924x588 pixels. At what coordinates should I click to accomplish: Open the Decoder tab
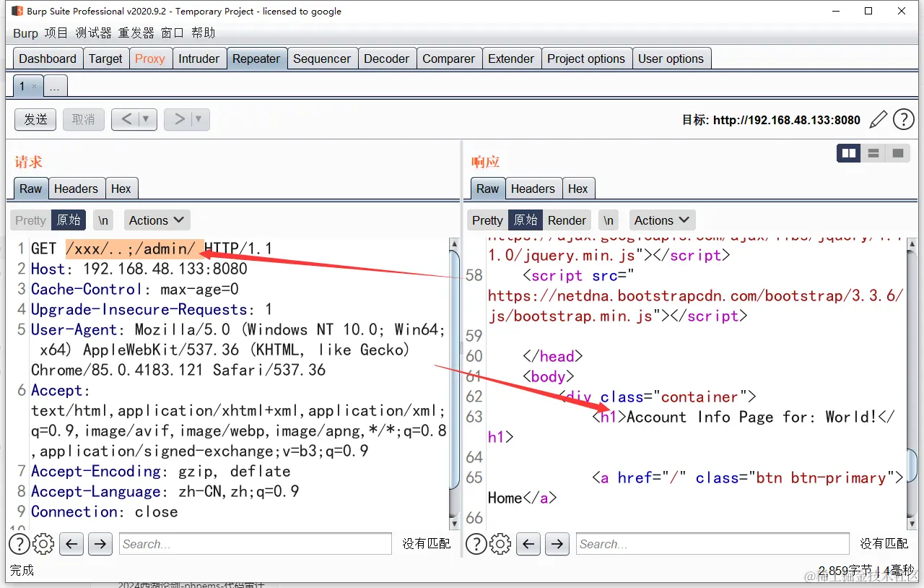(x=386, y=59)
